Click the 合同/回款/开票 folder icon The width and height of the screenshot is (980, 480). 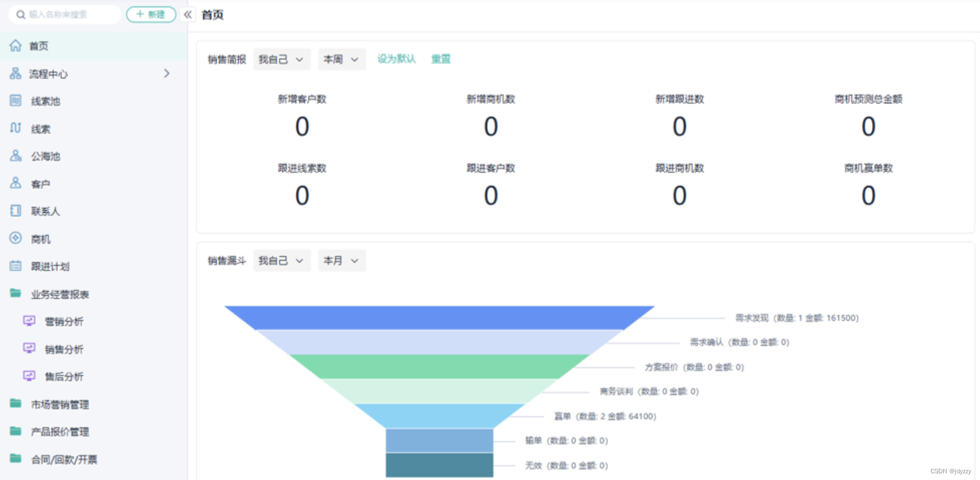point(16,459)
